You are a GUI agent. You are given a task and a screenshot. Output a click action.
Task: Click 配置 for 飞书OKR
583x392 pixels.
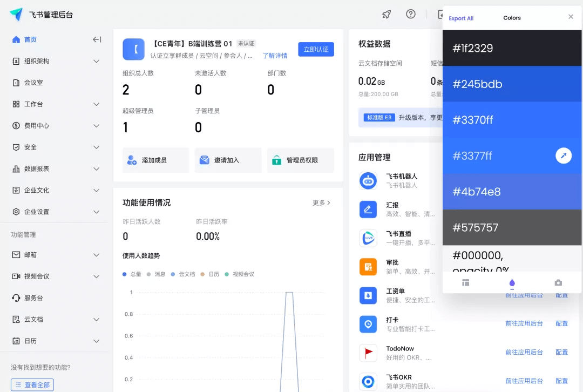[561, 381]
